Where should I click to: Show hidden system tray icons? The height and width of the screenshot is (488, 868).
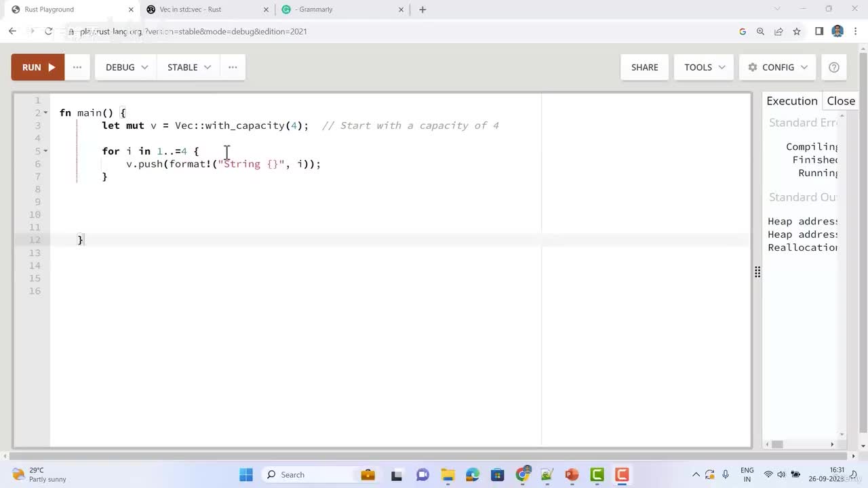tap(696, 474)
